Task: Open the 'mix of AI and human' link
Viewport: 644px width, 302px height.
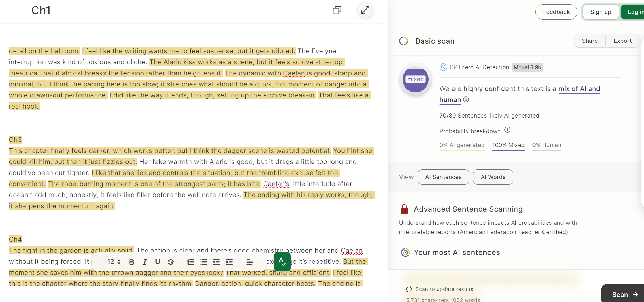Action: click(579, 89)
